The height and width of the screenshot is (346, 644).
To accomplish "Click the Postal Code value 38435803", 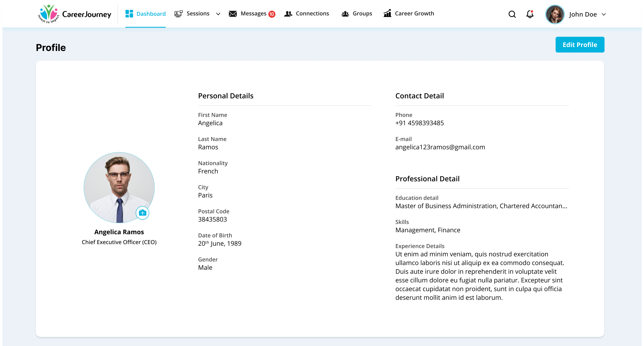I will click(x=212, y=219).
